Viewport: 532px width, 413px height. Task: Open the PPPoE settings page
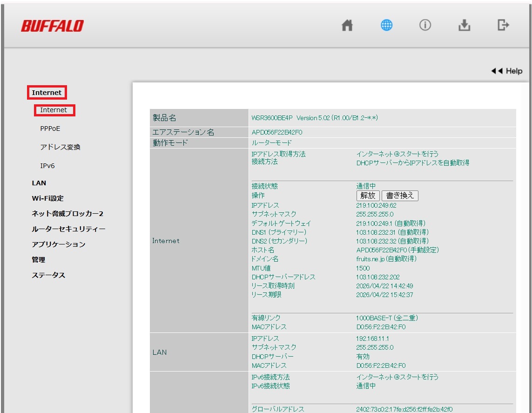tap(50, 129)
